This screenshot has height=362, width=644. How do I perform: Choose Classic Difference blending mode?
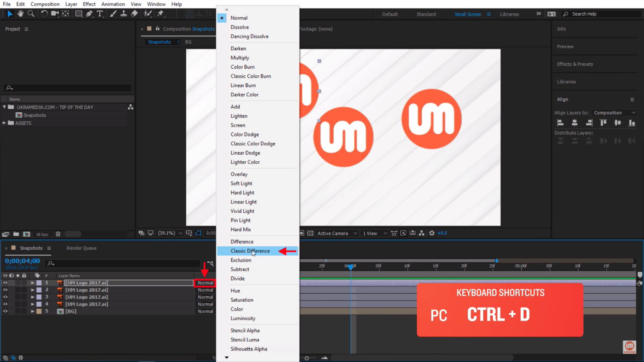pyautogui.click(x=250, y=251)
